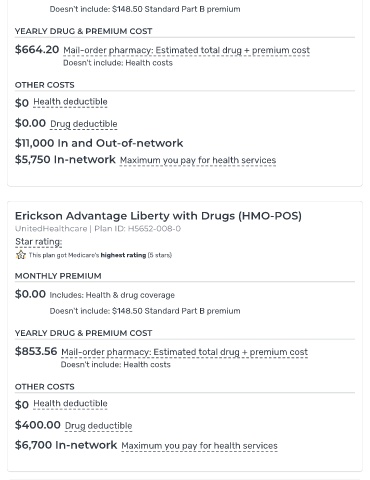370x480 pixels.
Task: Click the $853.56 yearly cost amount
Action: point(36,351)
